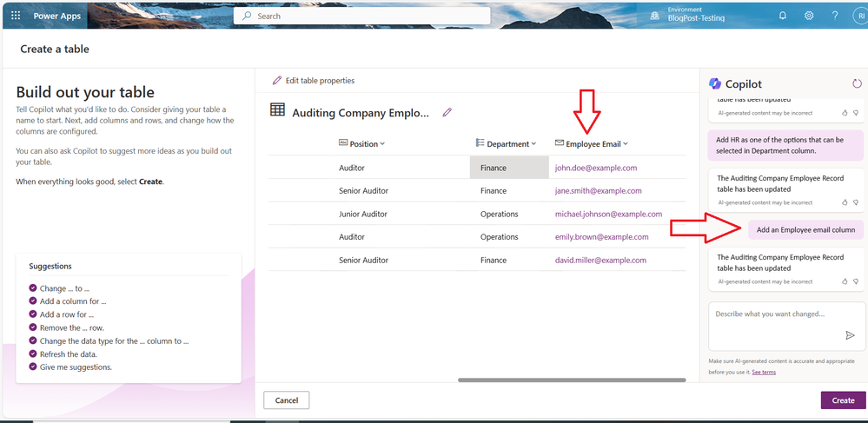The image size is (868, 423).
Task: Click the choice icon of Department column
Action: click(x=480, y=142)
